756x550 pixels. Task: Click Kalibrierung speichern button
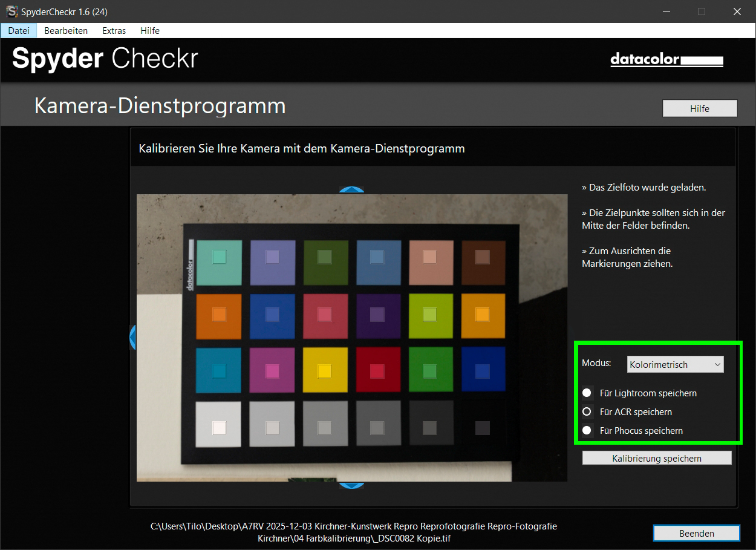[x=657, y=458]
